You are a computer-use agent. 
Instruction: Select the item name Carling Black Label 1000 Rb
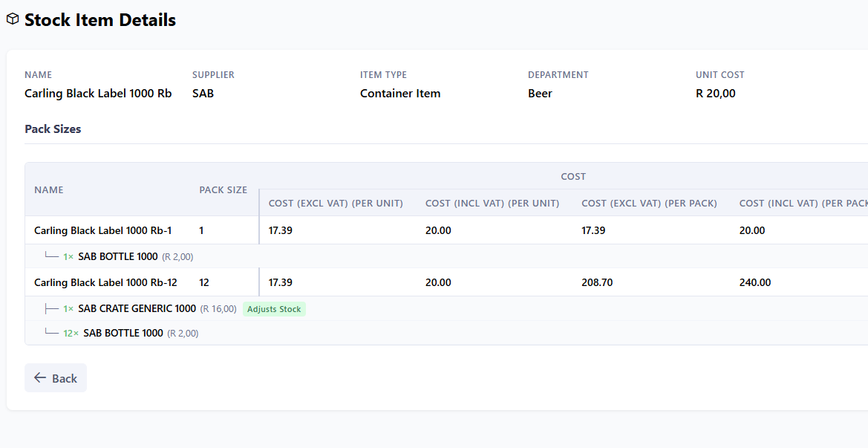pos(98,94)
